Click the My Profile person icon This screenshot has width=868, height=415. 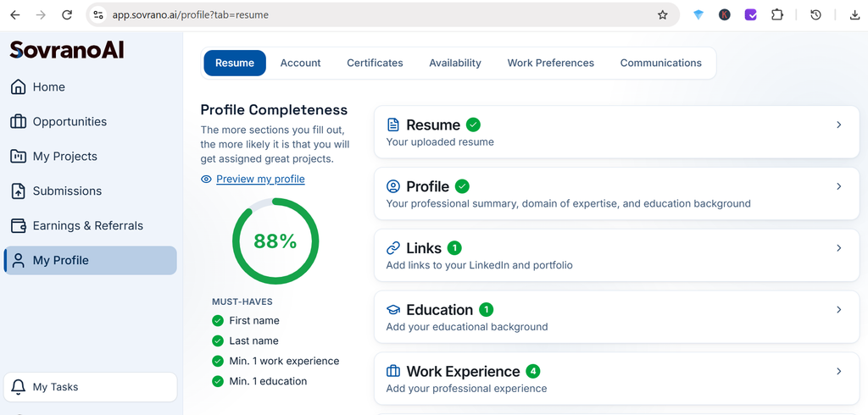pos(19,261)
